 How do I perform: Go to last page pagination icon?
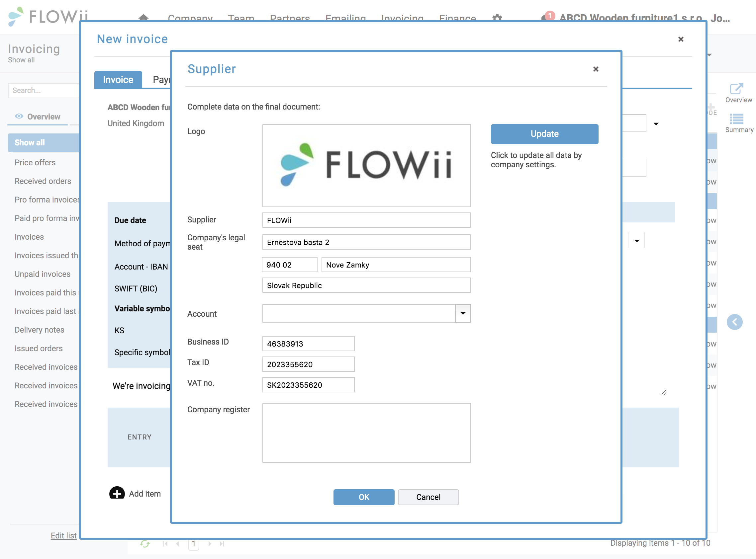coord(222,543)
